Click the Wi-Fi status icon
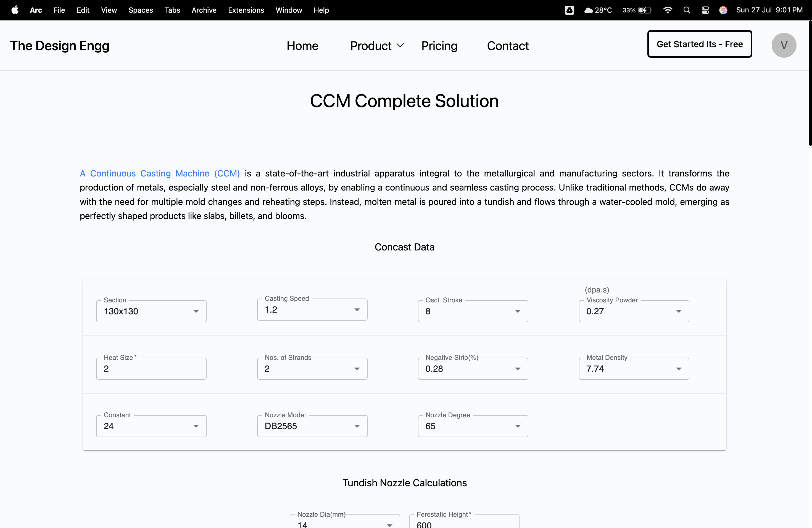 point(667,10)
